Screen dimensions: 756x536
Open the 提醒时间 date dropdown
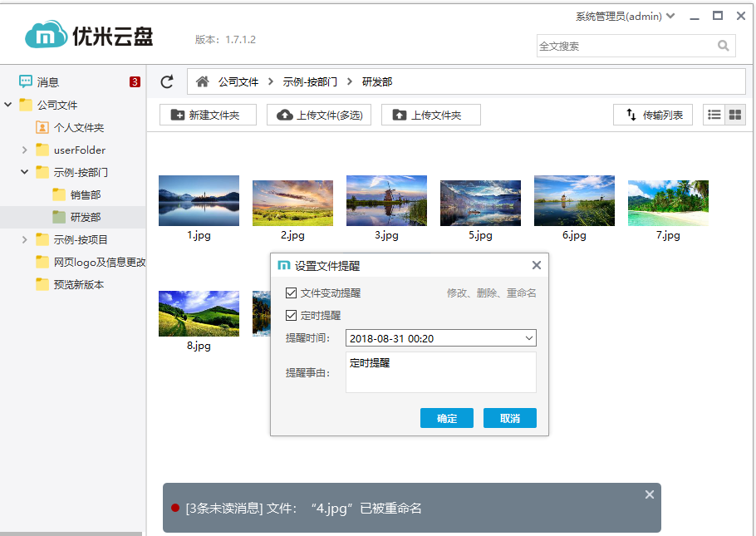point(529,338)
